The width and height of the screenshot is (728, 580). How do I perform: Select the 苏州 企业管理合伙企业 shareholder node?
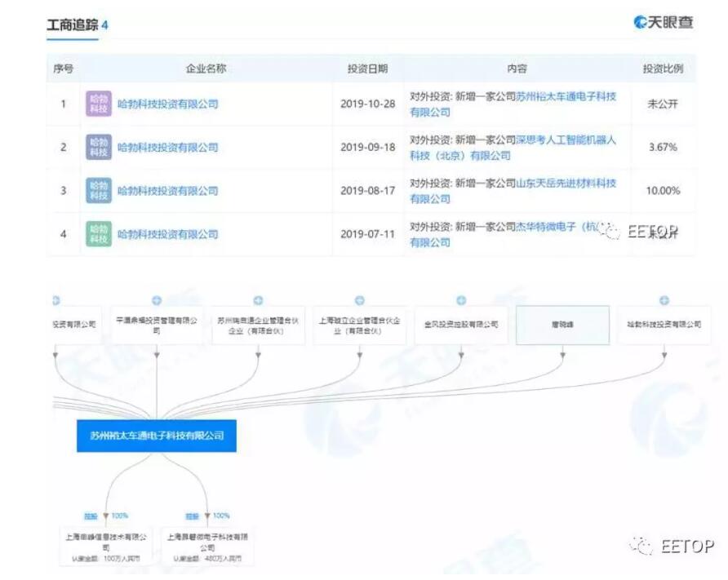(258, 325)
